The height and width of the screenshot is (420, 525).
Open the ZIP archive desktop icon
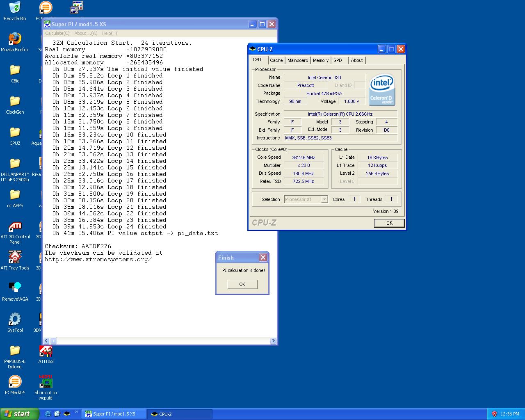[x=77, y=7]
